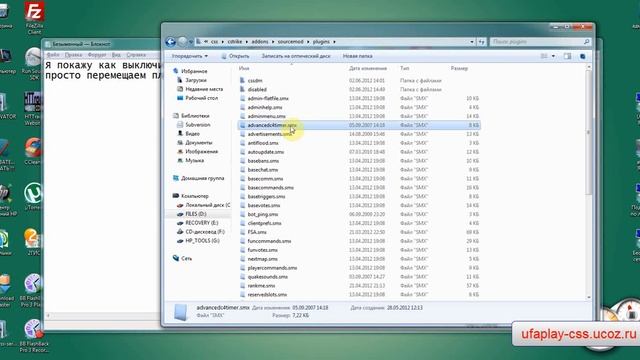The image size is (640, 360).
Task: Sort files by Имя column header
Action: click(244, 68)
